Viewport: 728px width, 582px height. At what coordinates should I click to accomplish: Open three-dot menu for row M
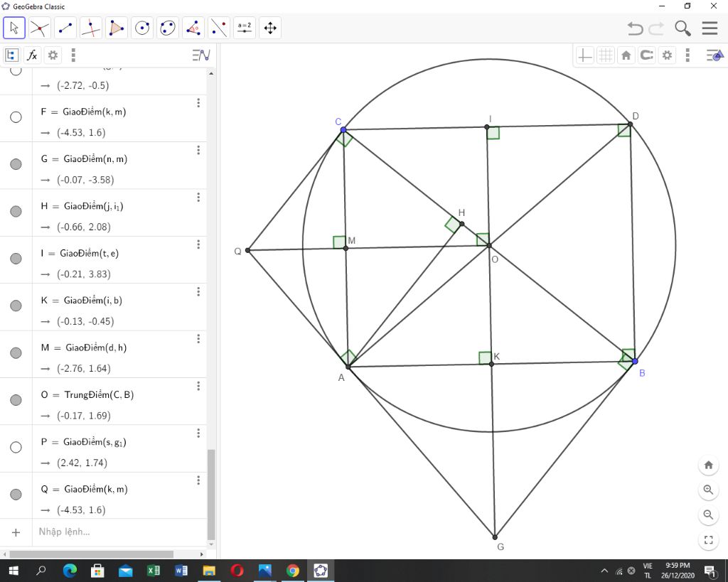click(x=198, y=339)
